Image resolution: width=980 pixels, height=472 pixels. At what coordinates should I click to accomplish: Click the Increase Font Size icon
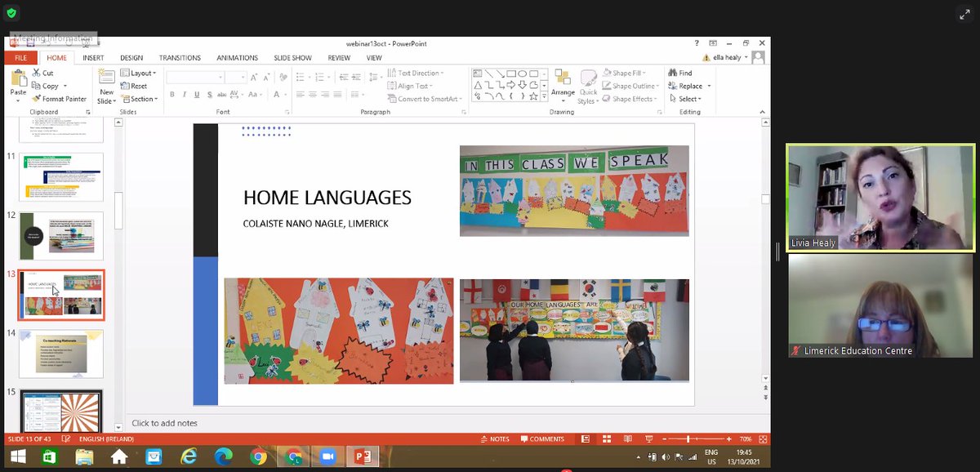tap(253, 78)
